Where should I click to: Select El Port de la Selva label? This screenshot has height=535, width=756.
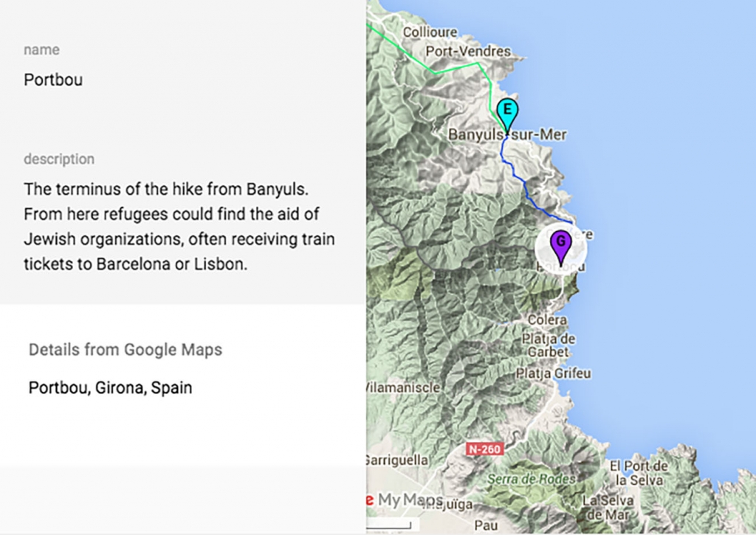(638, 473)
